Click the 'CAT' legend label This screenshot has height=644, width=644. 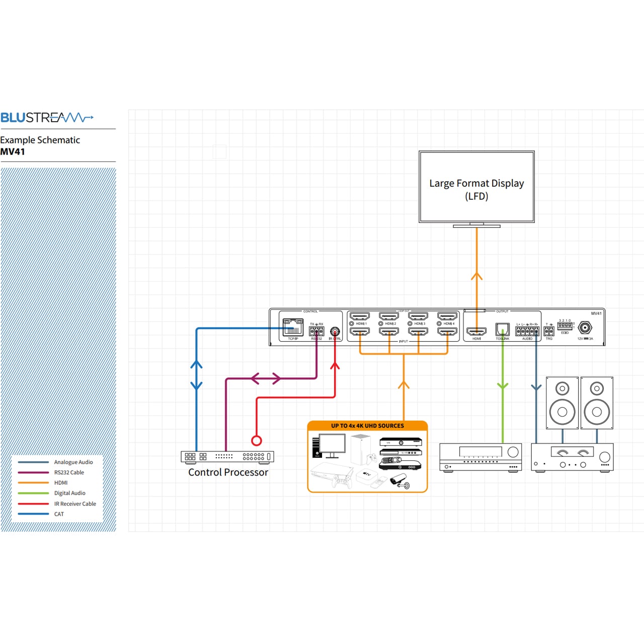tap(59, 514)
